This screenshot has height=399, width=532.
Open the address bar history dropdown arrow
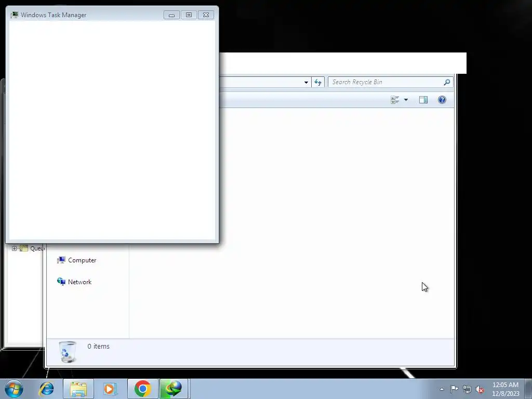coord(306,83)
